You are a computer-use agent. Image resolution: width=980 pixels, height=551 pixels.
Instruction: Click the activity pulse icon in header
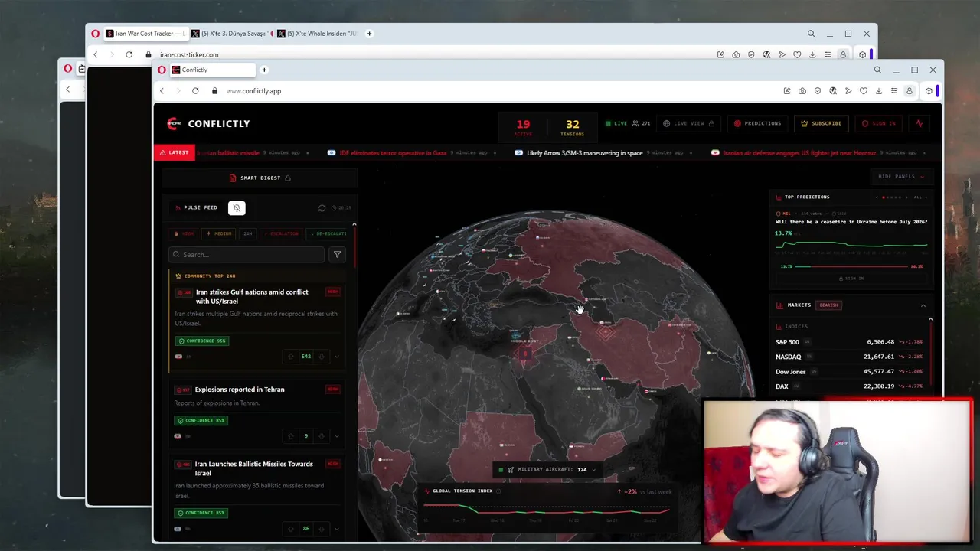tap(919, 123)
